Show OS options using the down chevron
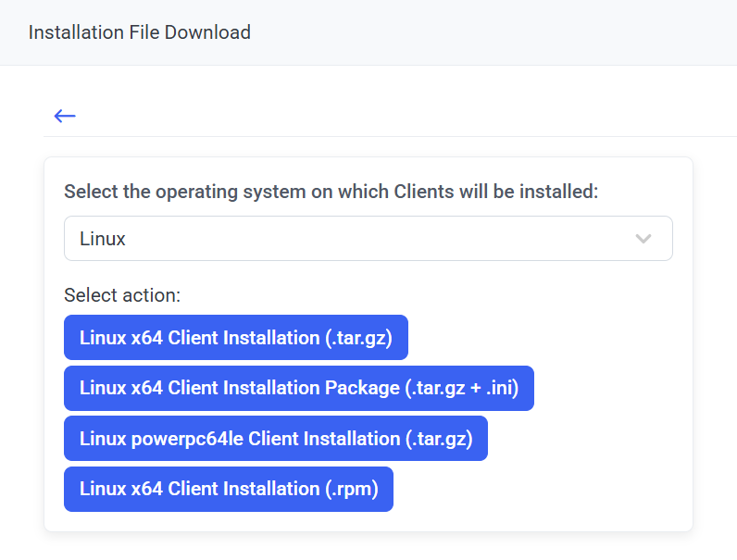Image resolution: width=737 pixels, height=560 pixels. pos(643,239)
